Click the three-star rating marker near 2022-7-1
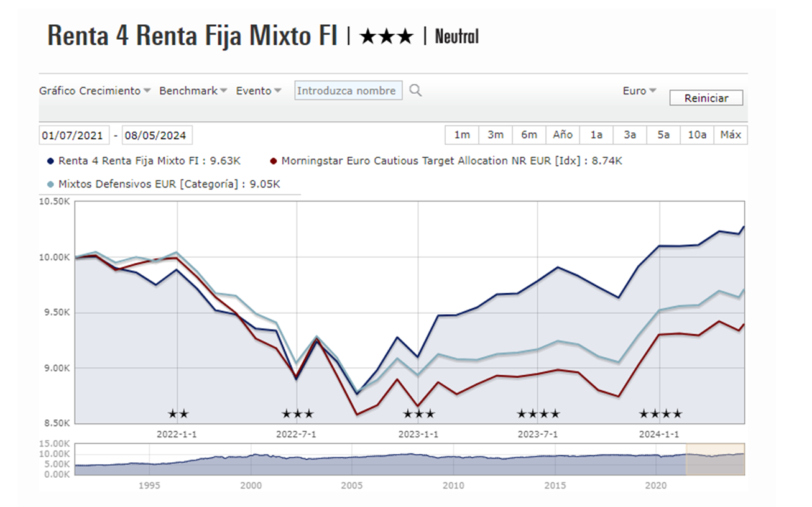The width and height of the screenshot is (812, 507). [x=298, y=414]
